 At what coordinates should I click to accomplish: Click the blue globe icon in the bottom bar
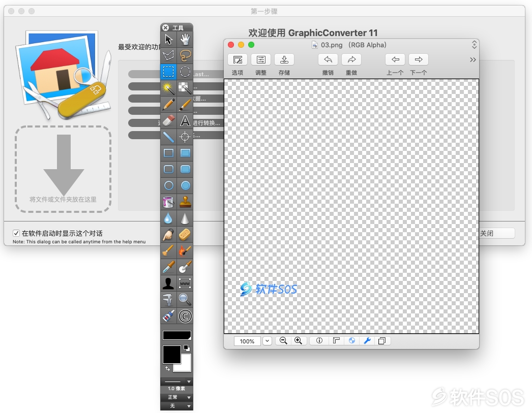pos(352,341)
